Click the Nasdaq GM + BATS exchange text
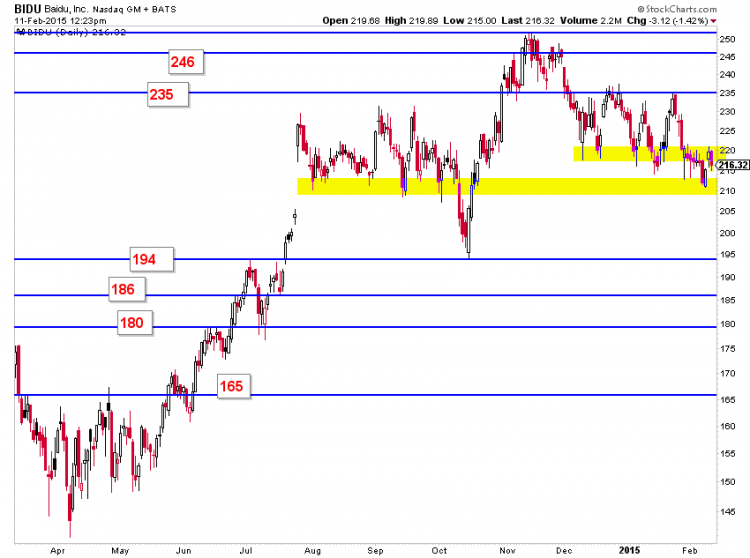Viewport: 750px width, 558px height. click(134, 9)
